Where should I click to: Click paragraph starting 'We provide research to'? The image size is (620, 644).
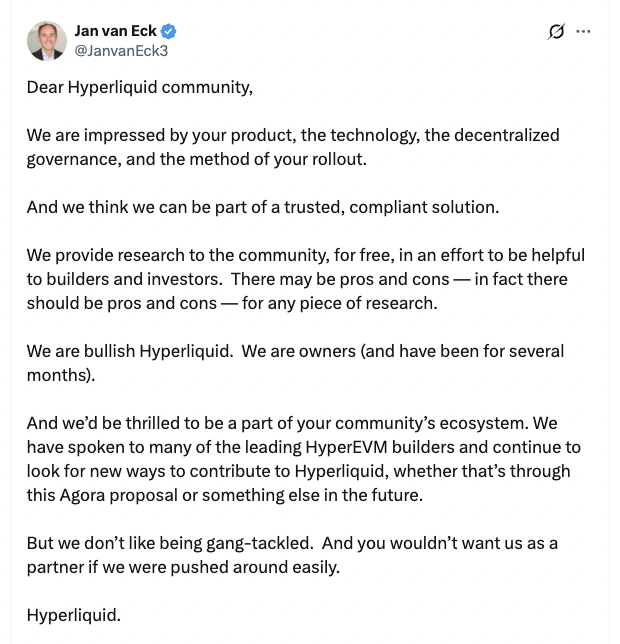point(305,279)
